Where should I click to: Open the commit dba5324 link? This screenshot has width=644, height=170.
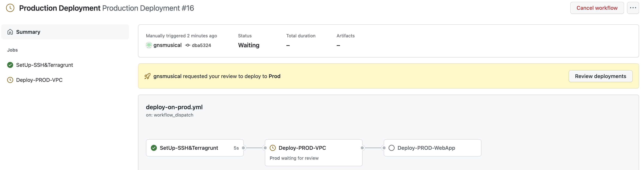[x=201, y=45]
